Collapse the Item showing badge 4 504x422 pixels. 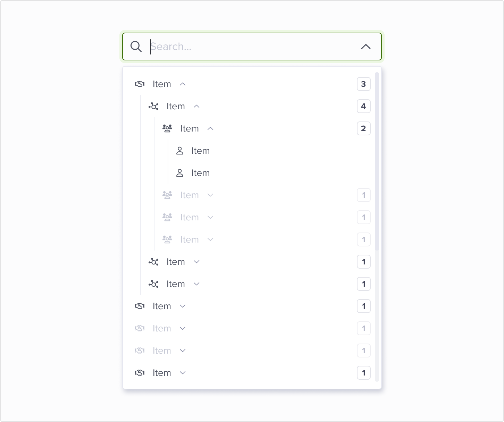tap(196, 106)
